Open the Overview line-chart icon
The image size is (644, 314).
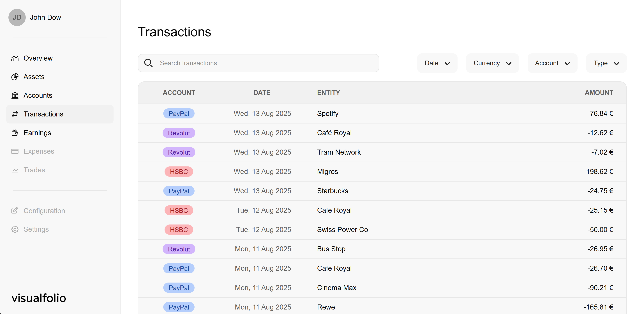pos(15,58)
